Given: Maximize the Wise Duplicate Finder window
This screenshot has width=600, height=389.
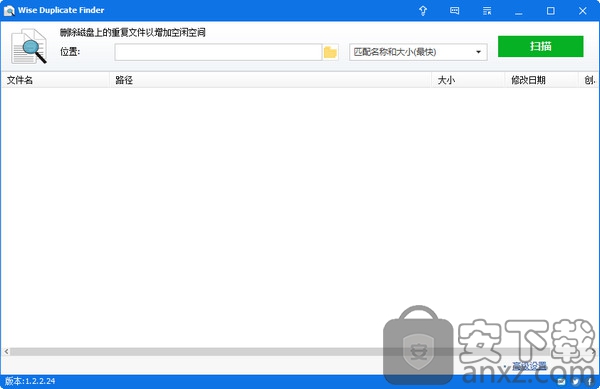Looking at the screenshot, I should (550, 11).
